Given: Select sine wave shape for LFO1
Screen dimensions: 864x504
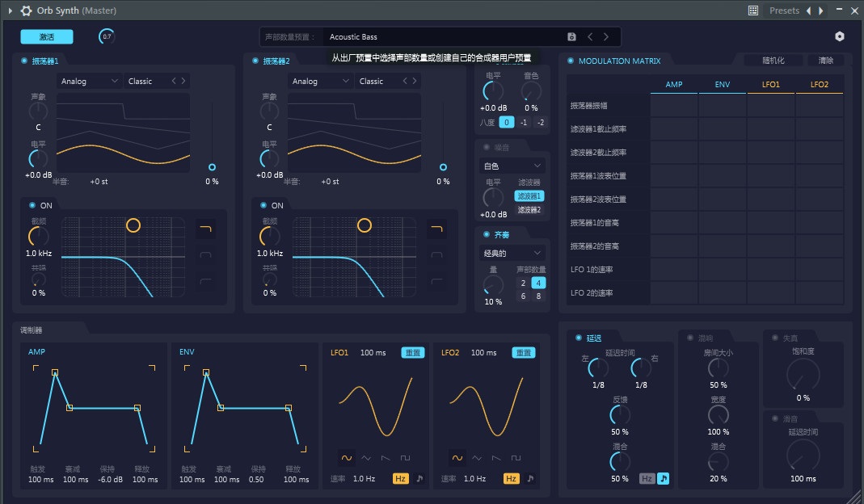Looking at the screenshot, I should tap(347, 457).
